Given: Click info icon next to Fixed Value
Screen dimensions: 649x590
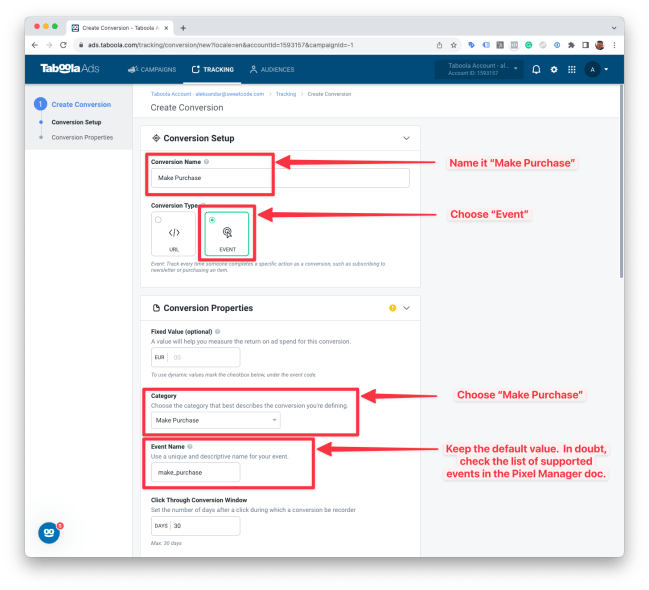Looking at the screenshot, I should (x=218, y=332).
